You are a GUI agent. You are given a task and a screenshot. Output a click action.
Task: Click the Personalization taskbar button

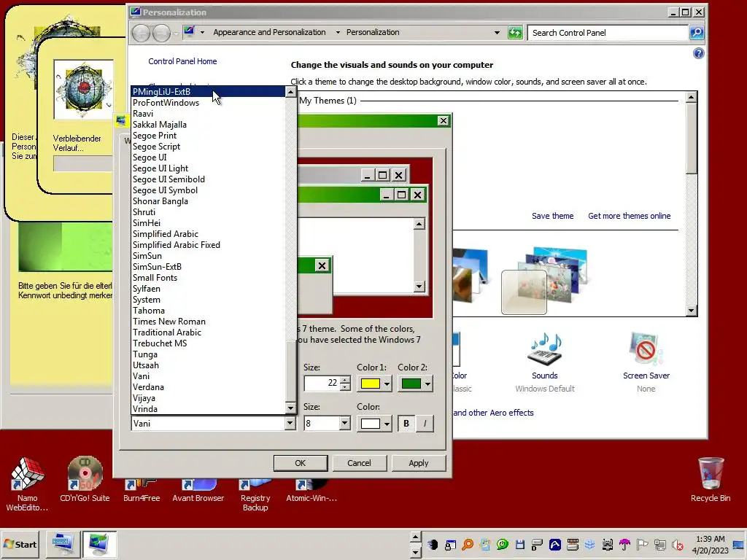[99, 544]
